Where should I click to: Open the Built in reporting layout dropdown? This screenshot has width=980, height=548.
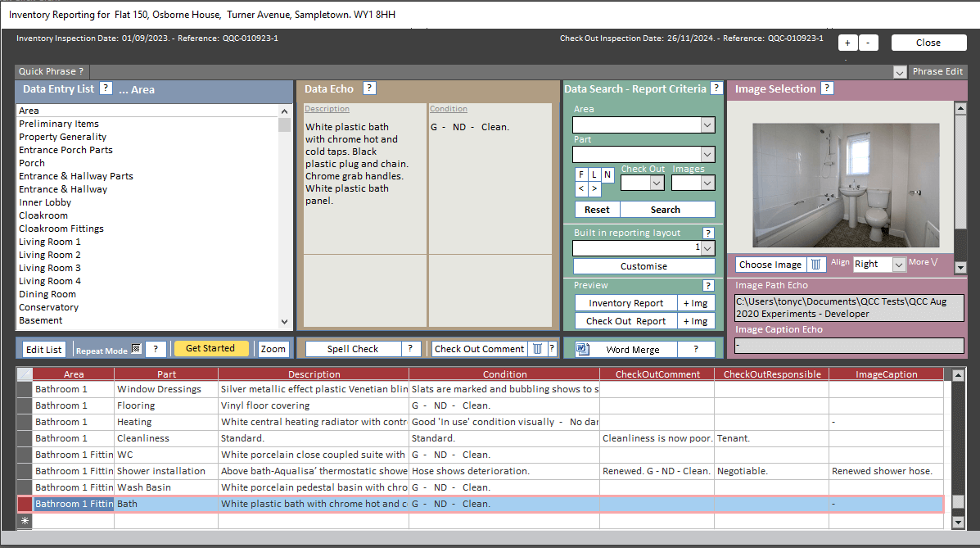707,248
